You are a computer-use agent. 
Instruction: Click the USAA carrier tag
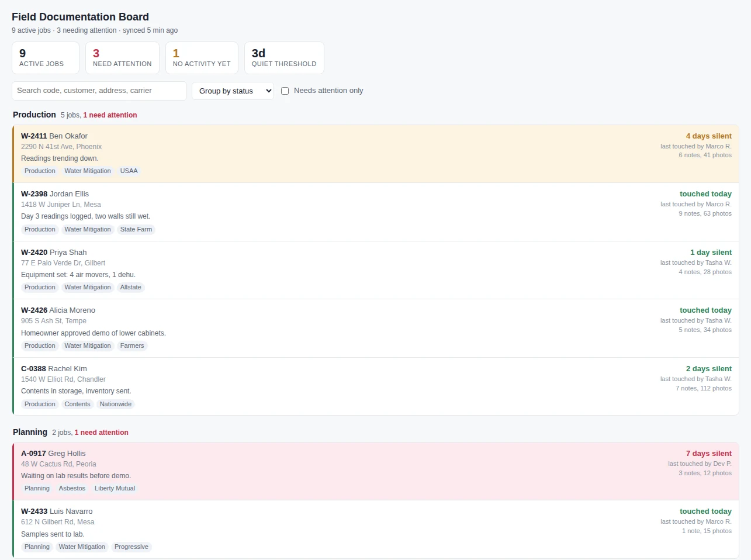pyautogui.click(x=129, y=171)
